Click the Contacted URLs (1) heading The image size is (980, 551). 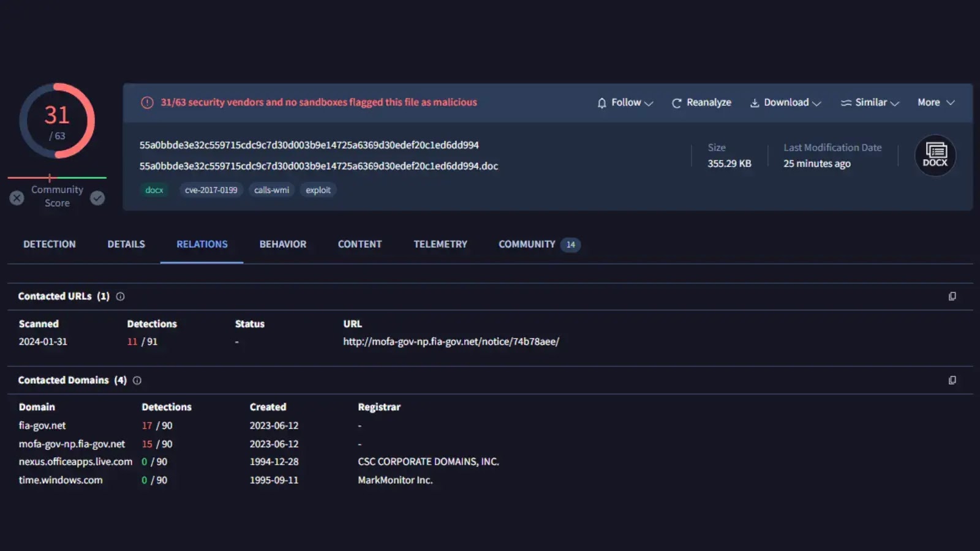[64, 296]
